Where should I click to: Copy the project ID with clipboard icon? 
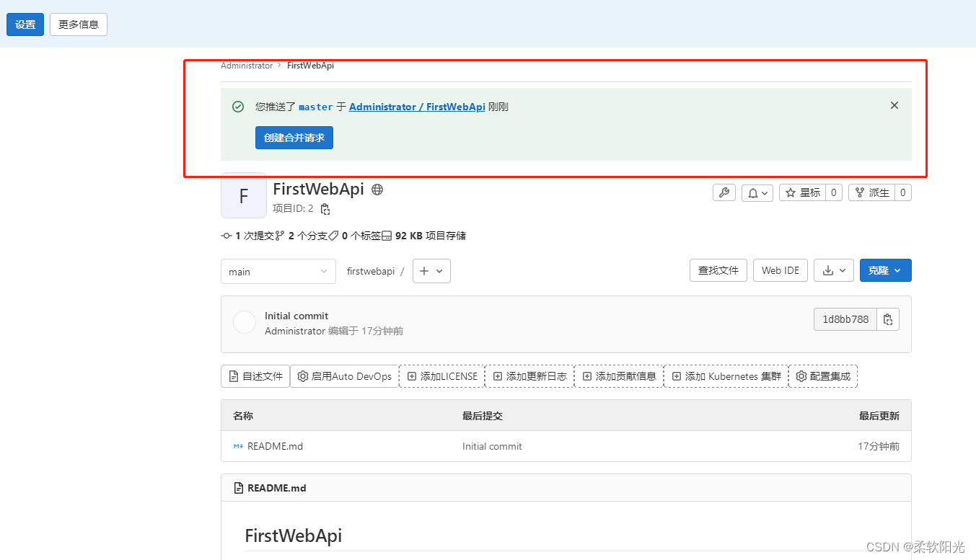(x=325, y=209)
